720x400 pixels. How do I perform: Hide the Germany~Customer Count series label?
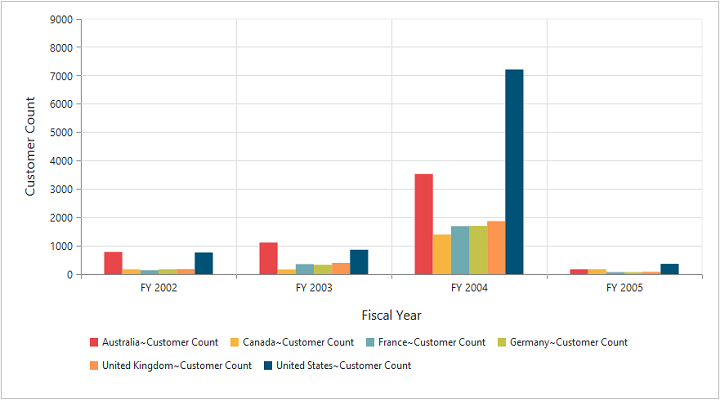pos(568,343)
